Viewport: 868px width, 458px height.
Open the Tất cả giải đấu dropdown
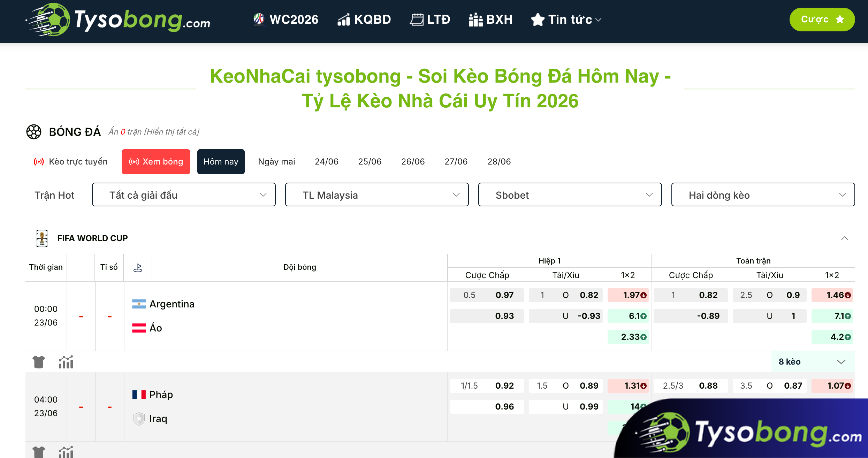[184, 194]
